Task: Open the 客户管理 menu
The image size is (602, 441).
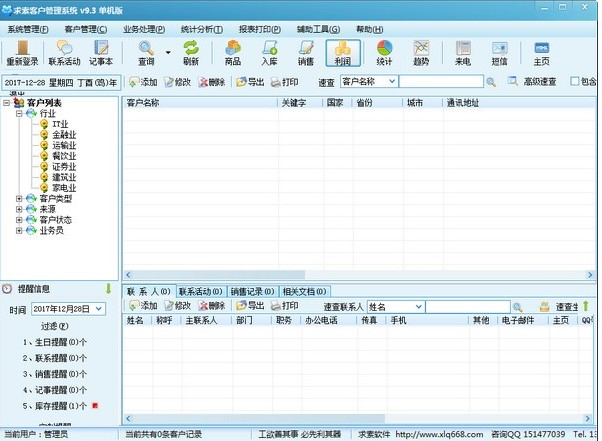Action: 86,29
